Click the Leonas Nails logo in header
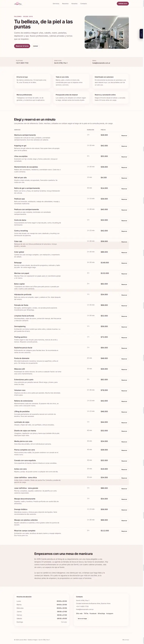 18,3
